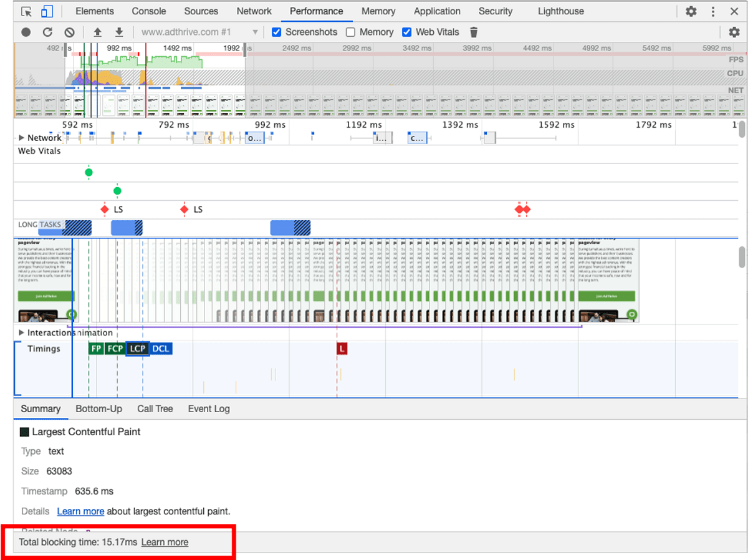Image resolution: width=748 pixels, height=560 pixels.
Task: Open the Security tab
Action: pos(496,11)
